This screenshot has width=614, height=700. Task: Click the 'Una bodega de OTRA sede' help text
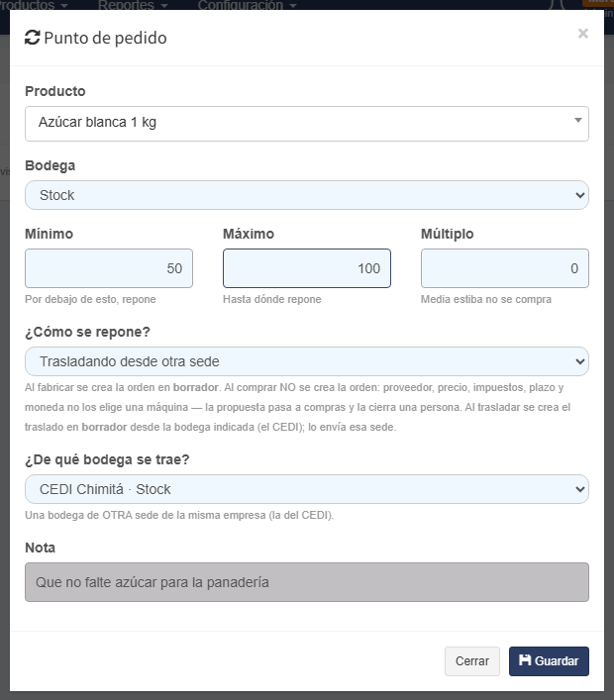click(179, 515)
